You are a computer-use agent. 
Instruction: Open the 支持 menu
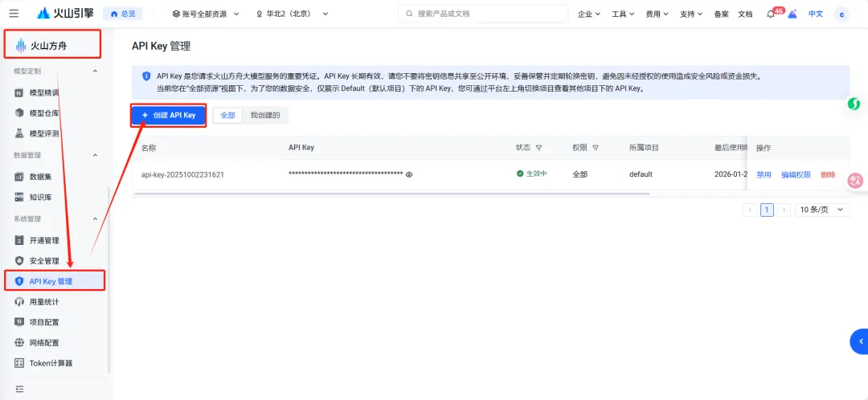[691, 14]
